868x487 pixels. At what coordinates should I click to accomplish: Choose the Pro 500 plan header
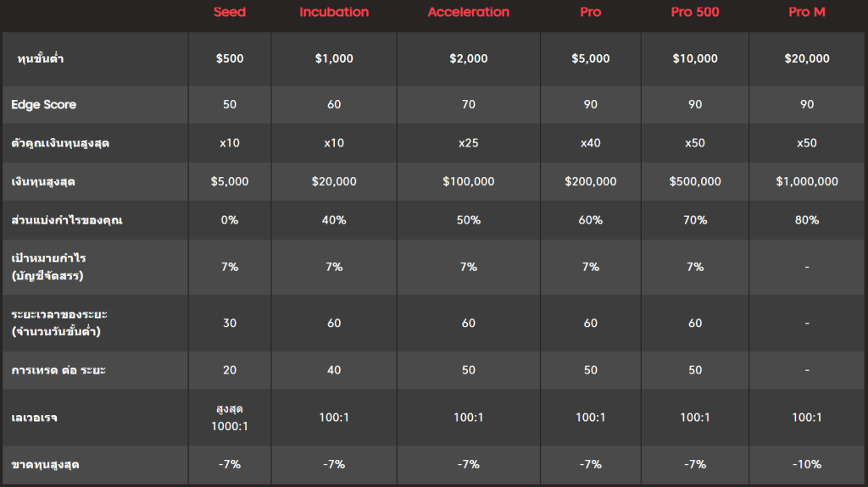695,13
